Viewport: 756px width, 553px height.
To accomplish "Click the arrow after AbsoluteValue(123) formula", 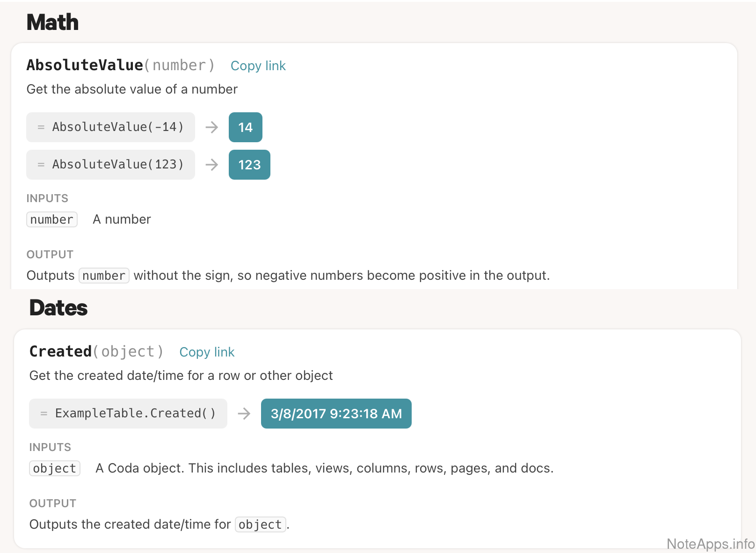I will pyautogui.click(x=212, y=165).
